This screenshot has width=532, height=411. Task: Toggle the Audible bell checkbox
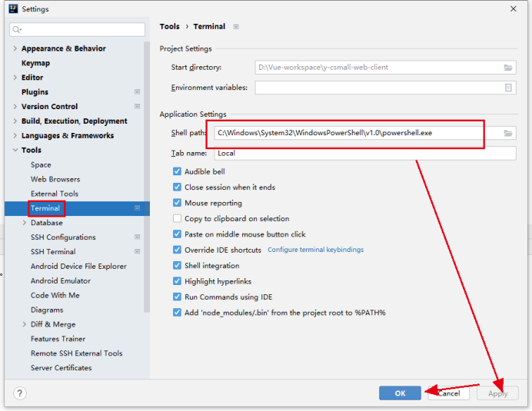tap(177, 171)
